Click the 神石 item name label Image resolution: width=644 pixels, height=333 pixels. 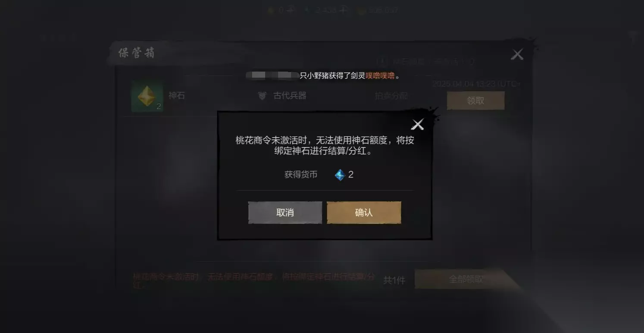[177, 96]
